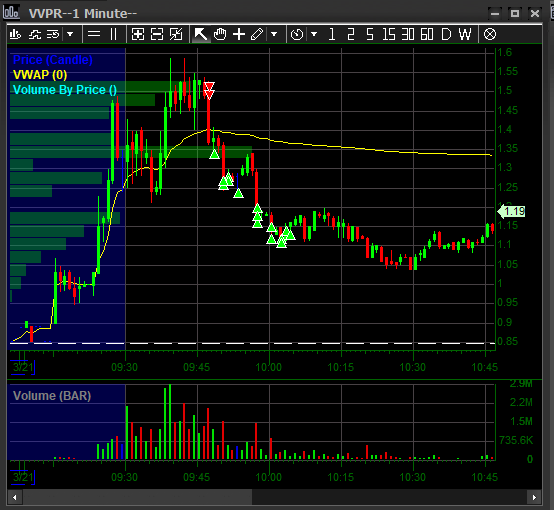Screen dimensions: 554x510
Task: Click the 3/21 date label on price axis
Action: [23, 367]
